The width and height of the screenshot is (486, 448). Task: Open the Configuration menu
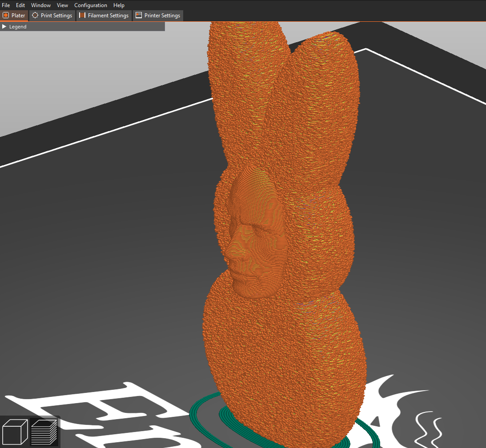[91, 5]
